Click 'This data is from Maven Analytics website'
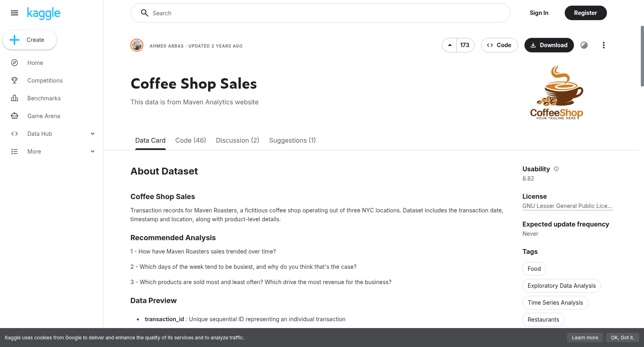Image resolution: width=644 pixels, height=347 pixels. pos(194,102)
